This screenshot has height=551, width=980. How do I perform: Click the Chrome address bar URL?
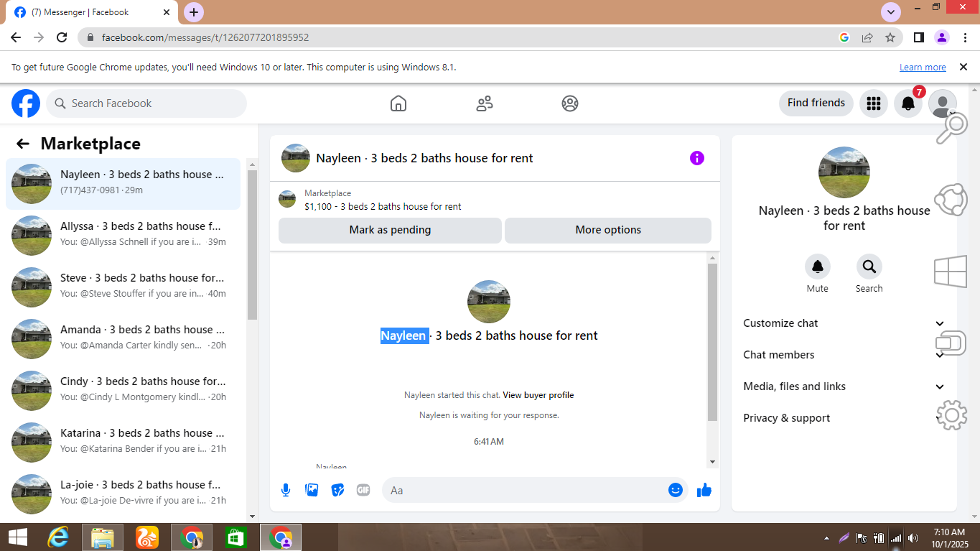pos(205,37)
